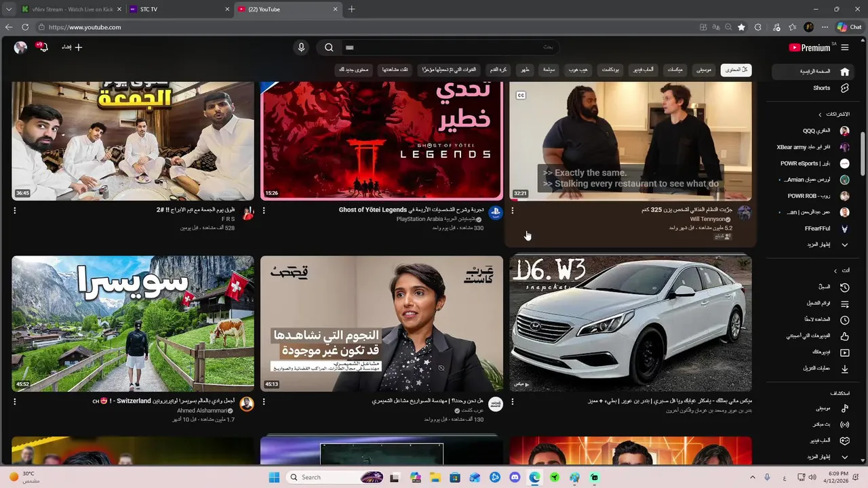Open new browser tab plus button

pos(351,9)
